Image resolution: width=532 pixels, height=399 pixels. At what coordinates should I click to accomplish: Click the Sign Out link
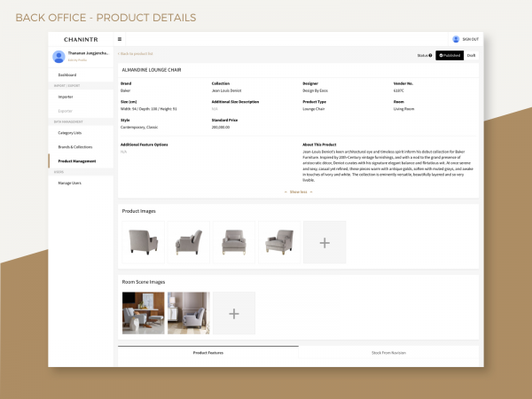(x=470, y=39)
